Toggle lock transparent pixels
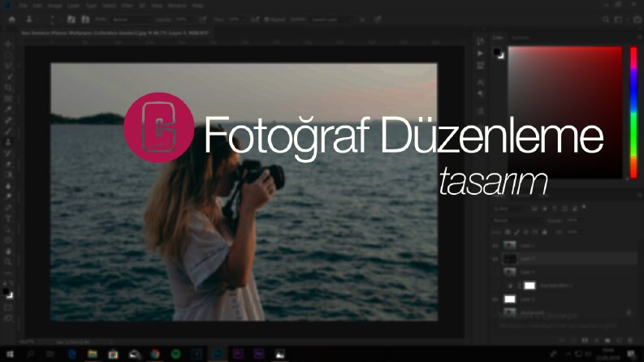This screenshot has height=362, width=644. click(x=508, y=232)
